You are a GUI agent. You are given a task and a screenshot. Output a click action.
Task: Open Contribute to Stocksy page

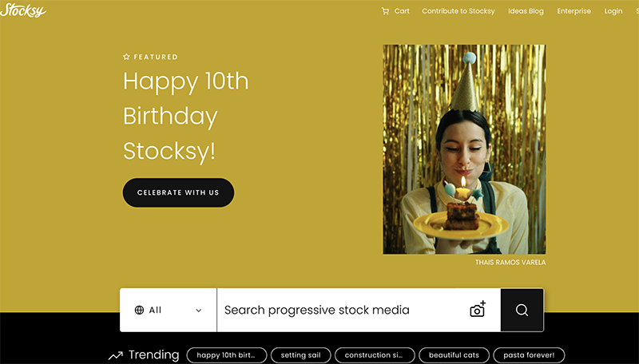point(458,11)
